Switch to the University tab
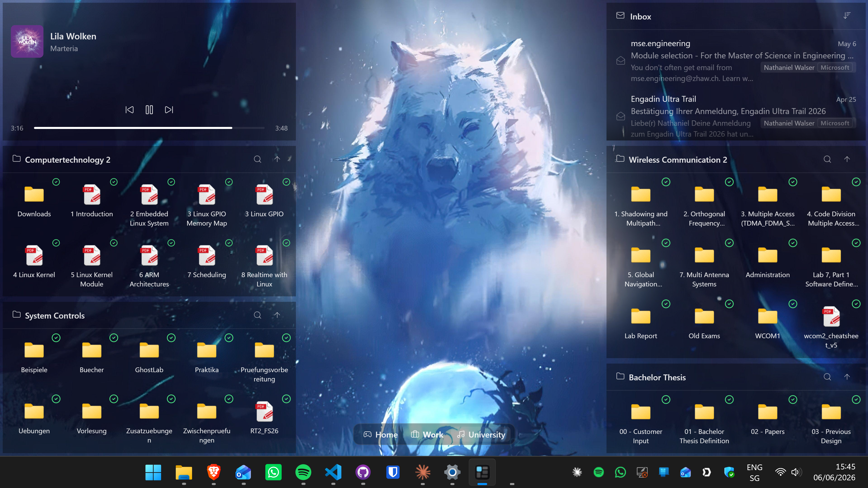Screen dimensions: 868x488 tap(481, 435)
